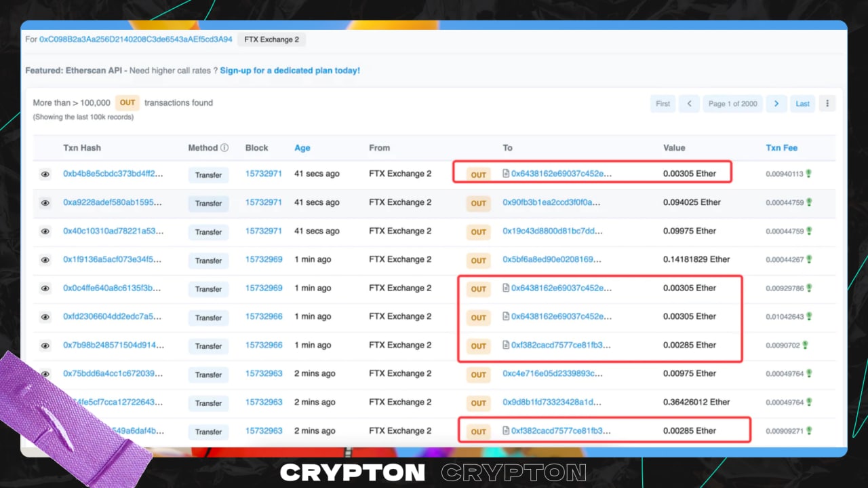This screenshot has width=868, height=488.
Task: Click the info icon beside the Method header
Action: [224, 148]
